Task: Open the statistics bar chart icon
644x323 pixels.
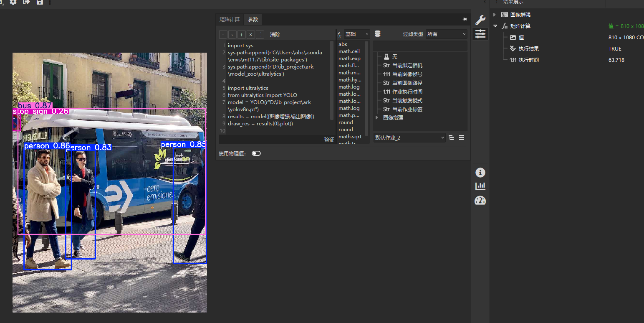Action: (x=480, y=186)
